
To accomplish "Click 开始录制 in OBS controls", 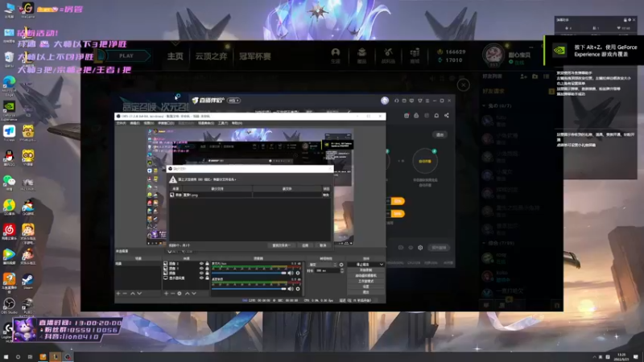I will click(x=365, y=270).
